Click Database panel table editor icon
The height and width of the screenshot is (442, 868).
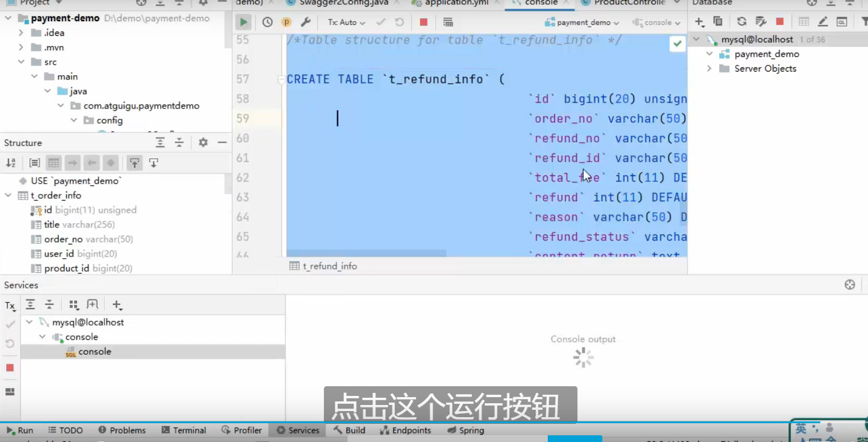point(804,22)
